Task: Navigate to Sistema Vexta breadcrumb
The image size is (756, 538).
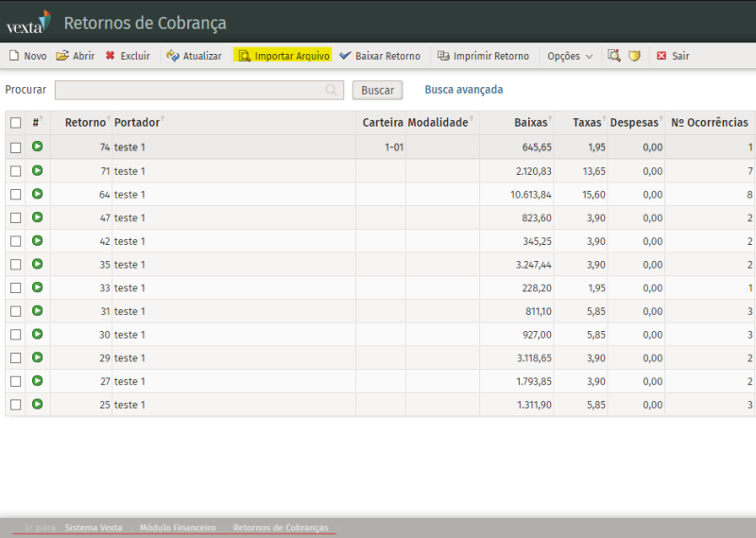Action: tap(94, 527)
